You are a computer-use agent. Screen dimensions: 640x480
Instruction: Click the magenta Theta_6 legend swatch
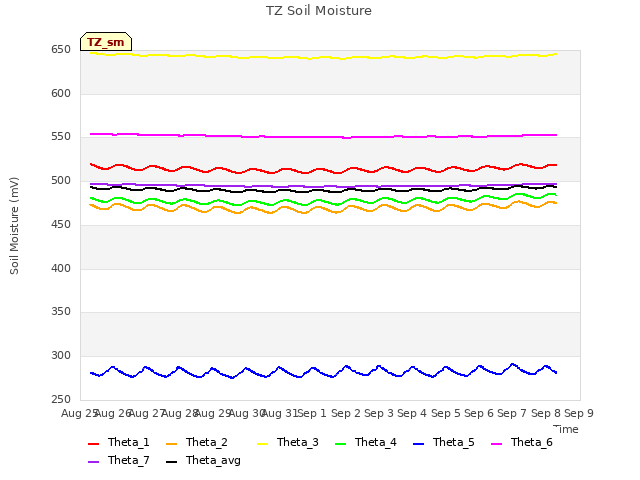coord(496,444)
